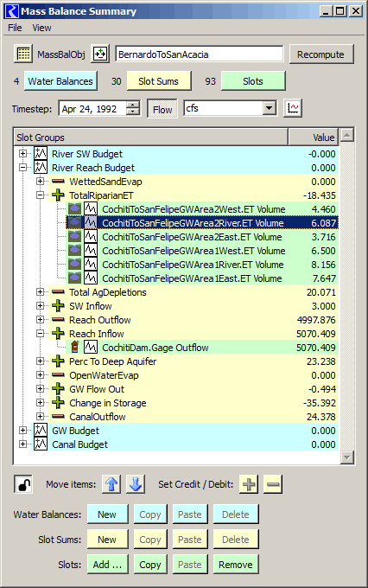Toggle the unlock padlock icon

click(x=23, y=484)
